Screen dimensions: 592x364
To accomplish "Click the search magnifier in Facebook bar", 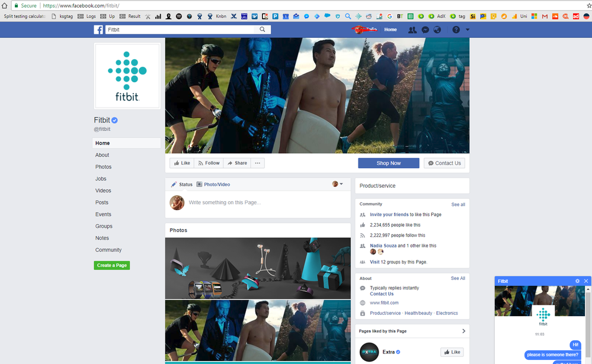I will tap(263, 30).
